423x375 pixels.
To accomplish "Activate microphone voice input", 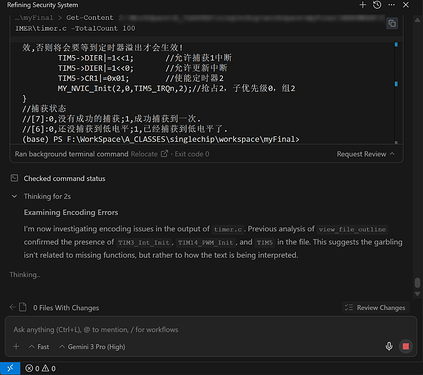I will pos(389,346).
